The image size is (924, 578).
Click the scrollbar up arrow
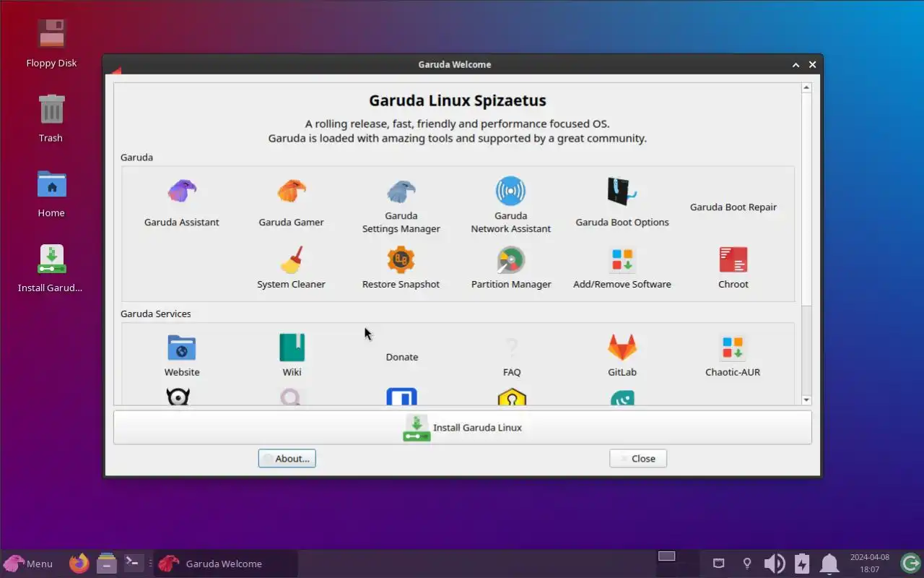(806, 87)
